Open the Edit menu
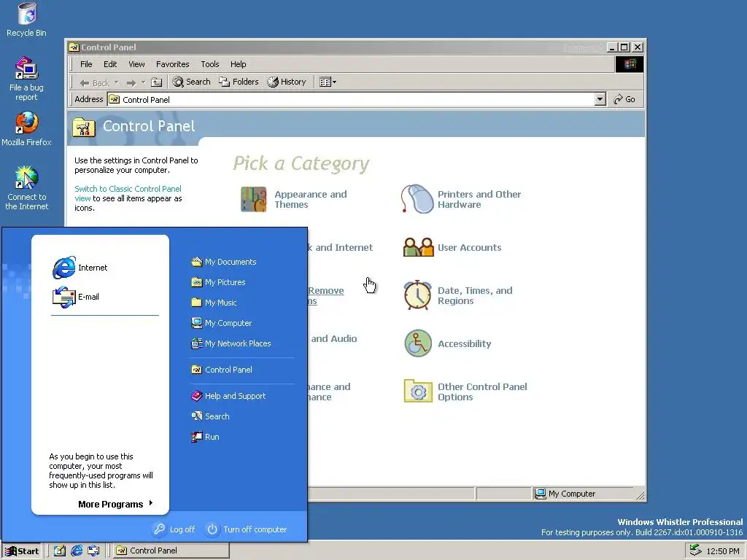Viewport: 747px width, 560px height. (x=110, y=64)
